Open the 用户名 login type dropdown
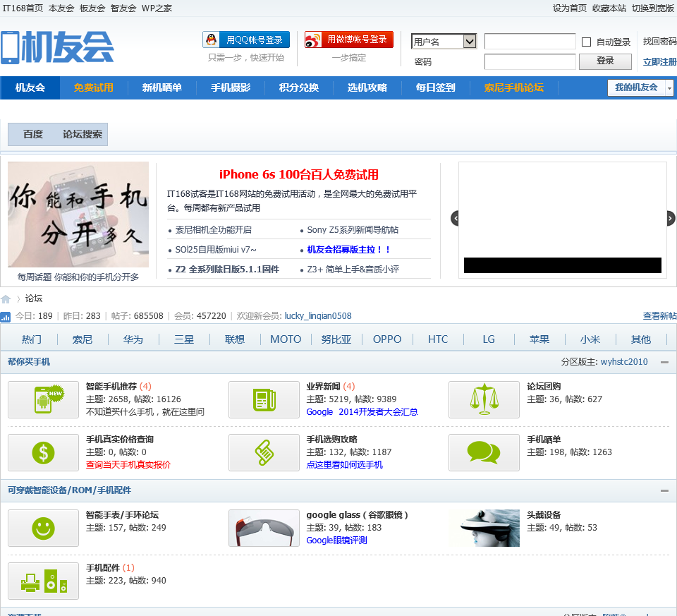 pos(444,42)
